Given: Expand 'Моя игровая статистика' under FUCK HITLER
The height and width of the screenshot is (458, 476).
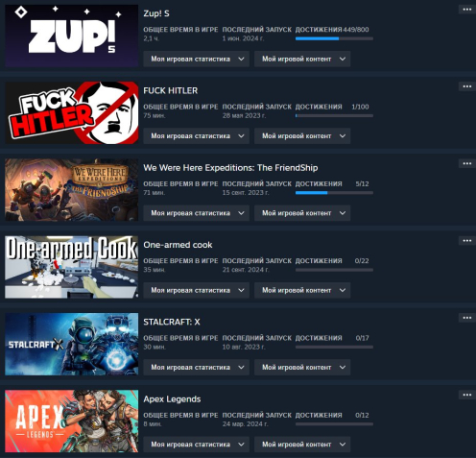Looking at the screenshot, I should (x=196, y=136).
